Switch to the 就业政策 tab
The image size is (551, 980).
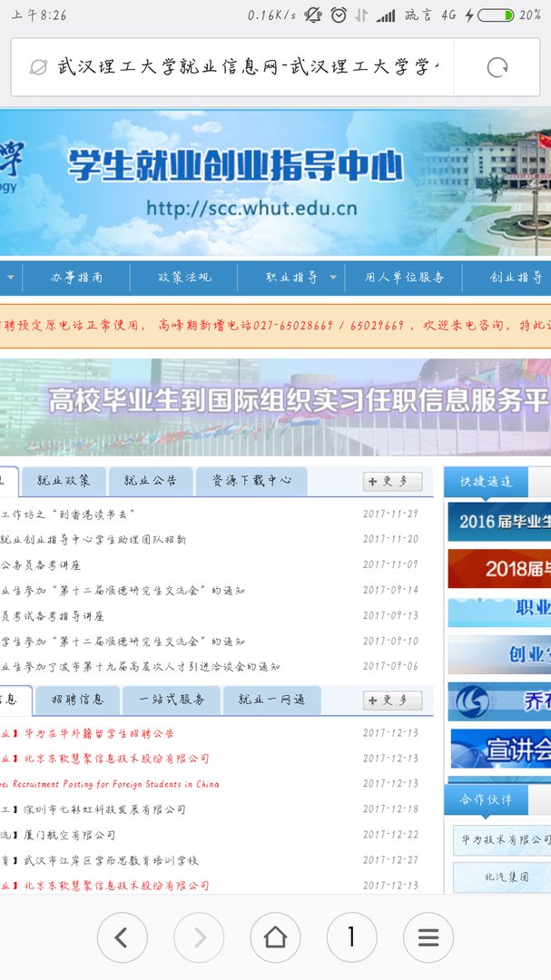[64, 481]
